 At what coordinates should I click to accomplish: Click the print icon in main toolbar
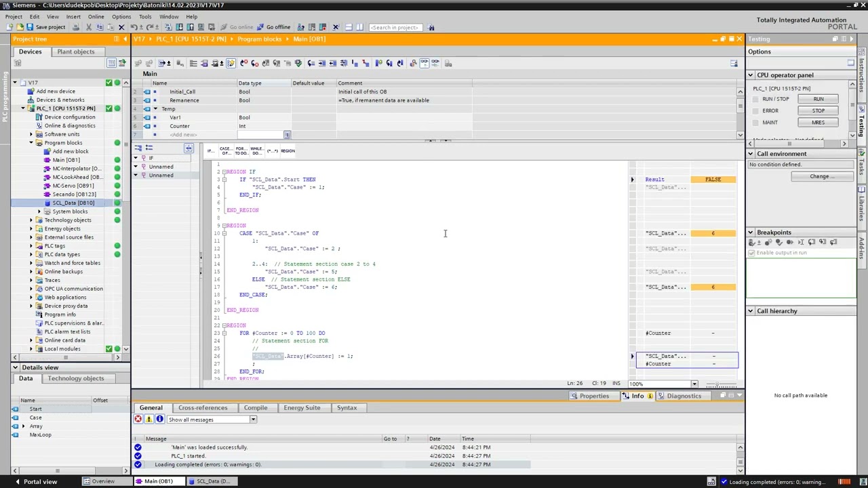pyautogui.click(x=76, y=27)
